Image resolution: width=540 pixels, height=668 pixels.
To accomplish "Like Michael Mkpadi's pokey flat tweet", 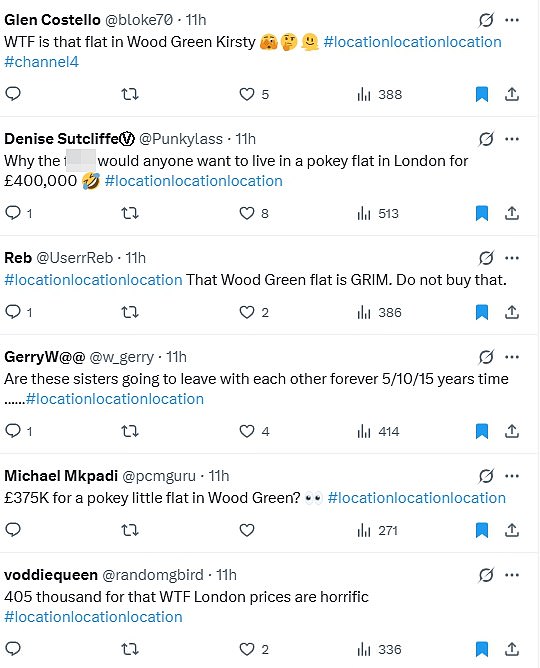I will (x=247, y=530).
